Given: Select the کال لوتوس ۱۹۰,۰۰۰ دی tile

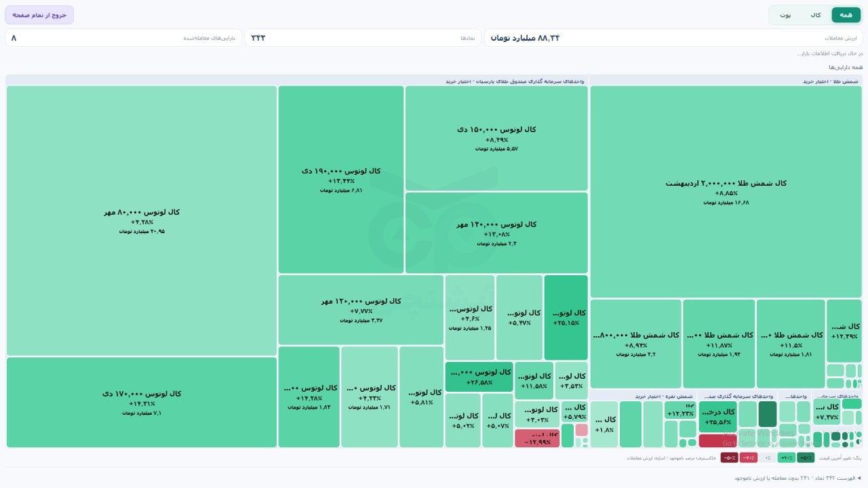Looking at the screenshot, I should pyautogui.click(x=341, y=180).
